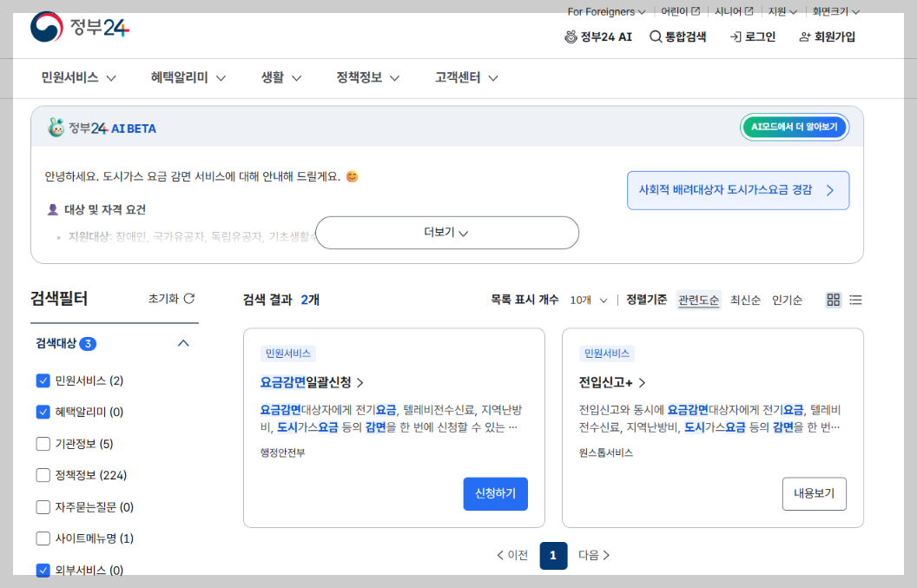Expand the 화면크기 dropdown
This screenshot has width=917, height=588.
pos(835,11)
